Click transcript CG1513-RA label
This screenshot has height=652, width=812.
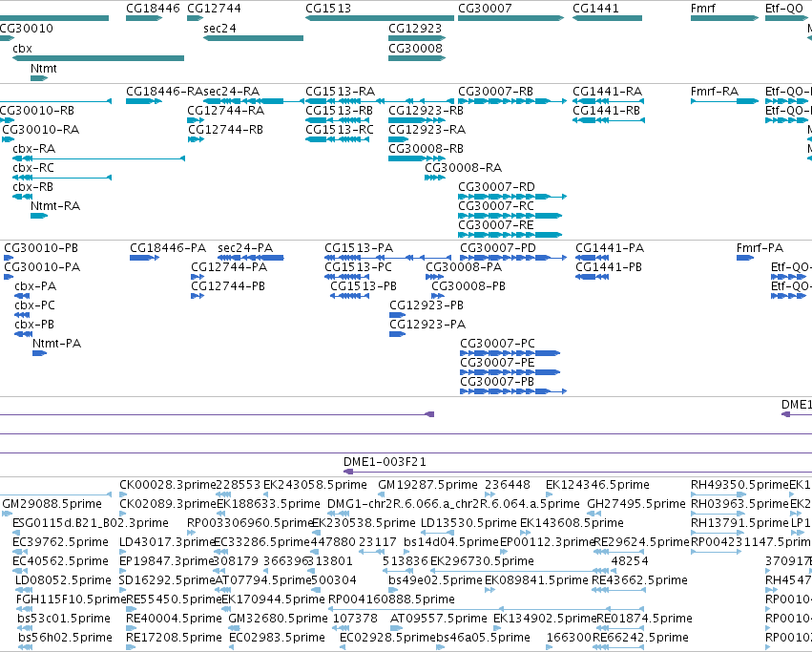point(341,92)
